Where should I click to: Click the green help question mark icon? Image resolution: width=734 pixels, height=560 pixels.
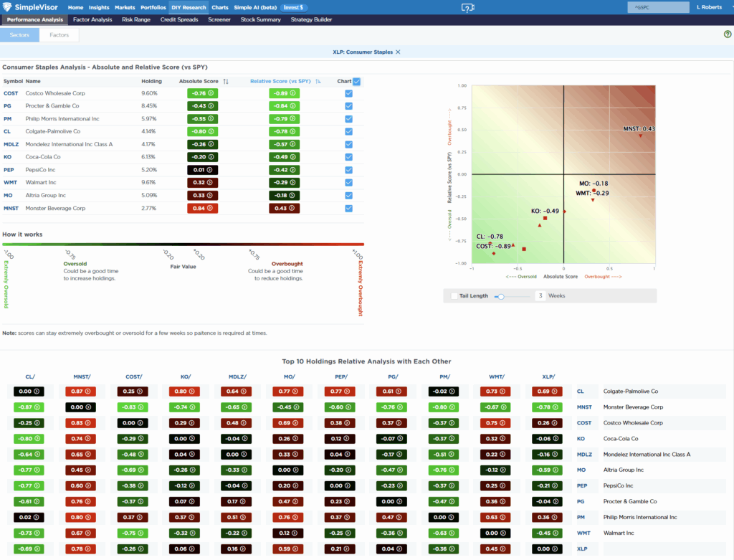tap(728, 34)
